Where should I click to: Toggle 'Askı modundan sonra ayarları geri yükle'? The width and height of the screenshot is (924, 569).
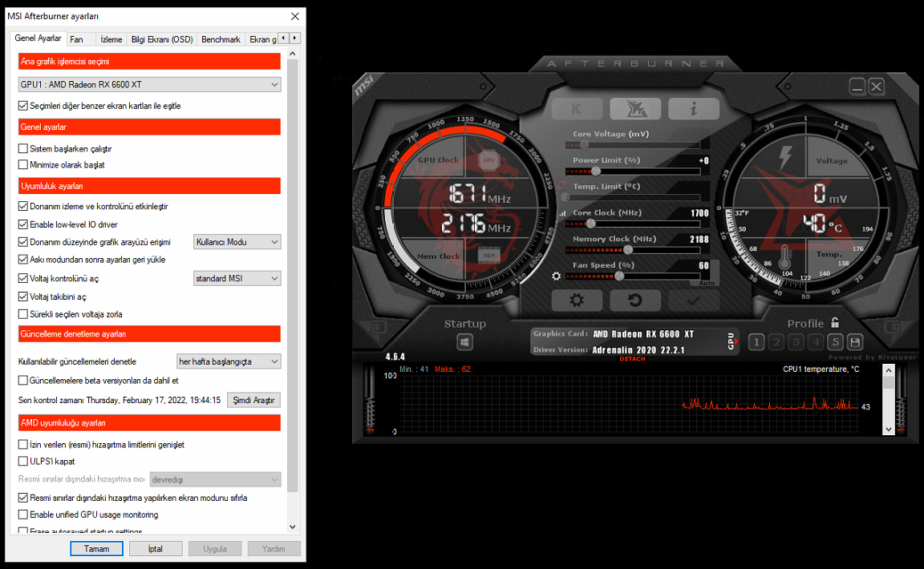click(23, 259)
